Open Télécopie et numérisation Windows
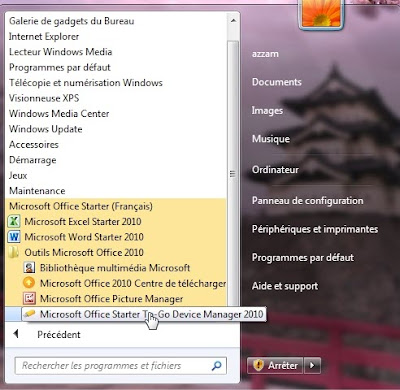This screenshot has height=390, width=400. [x=86, y=83]
